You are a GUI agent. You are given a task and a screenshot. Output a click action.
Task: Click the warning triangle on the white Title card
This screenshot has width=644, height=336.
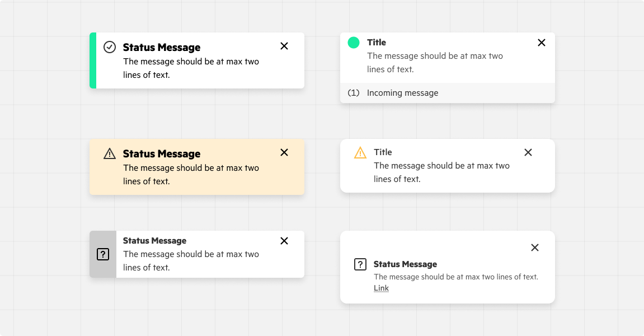[359, 152]
